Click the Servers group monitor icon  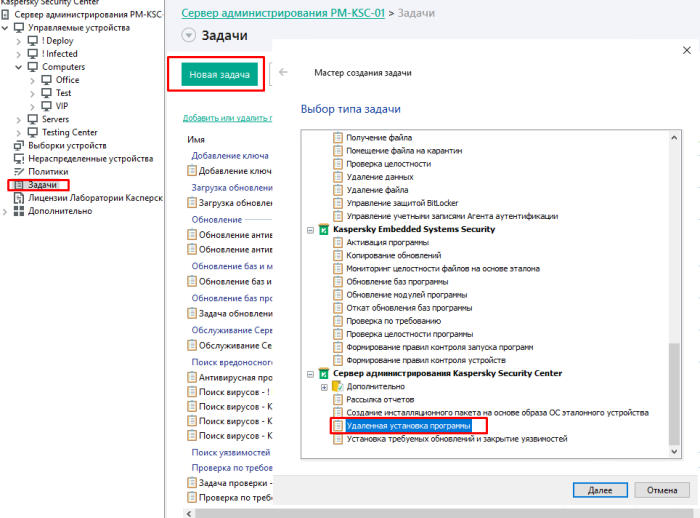tap(33, 119)
